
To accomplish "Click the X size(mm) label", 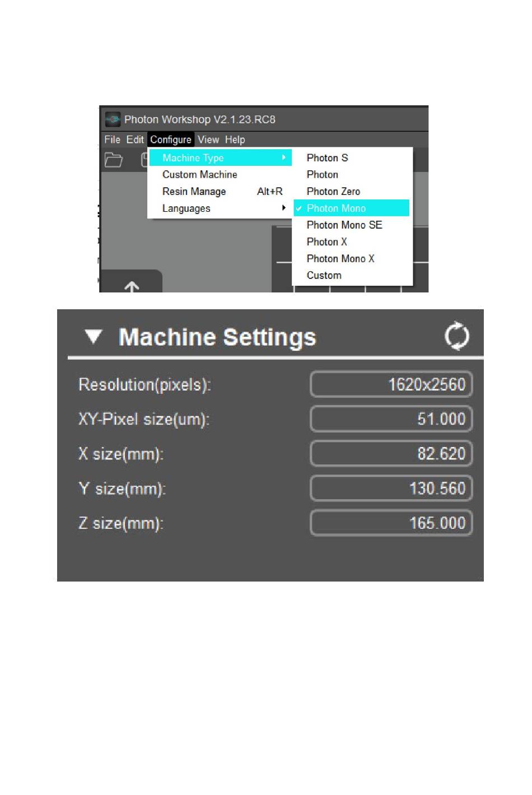I will point(121,454).
